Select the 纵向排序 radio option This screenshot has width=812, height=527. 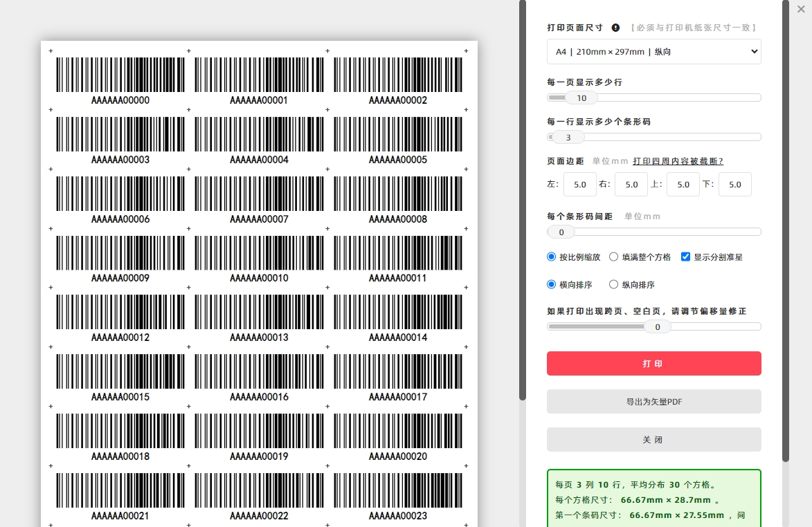click(x=613, y=284)
